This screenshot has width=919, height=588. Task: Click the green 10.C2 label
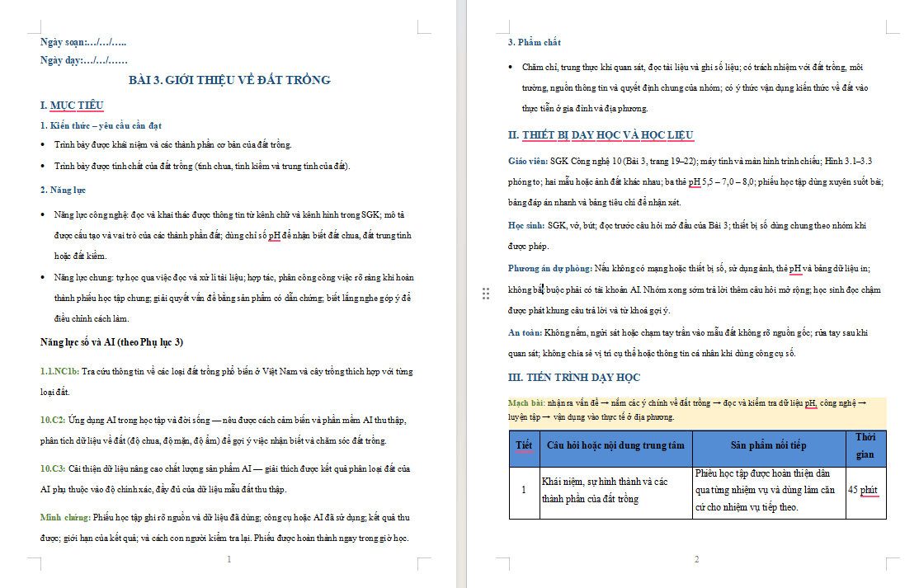[x=53, y=421]
